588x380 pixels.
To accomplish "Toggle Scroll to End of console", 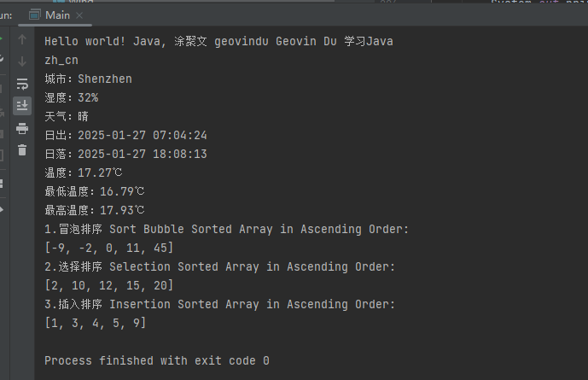I will pos(22,106).
